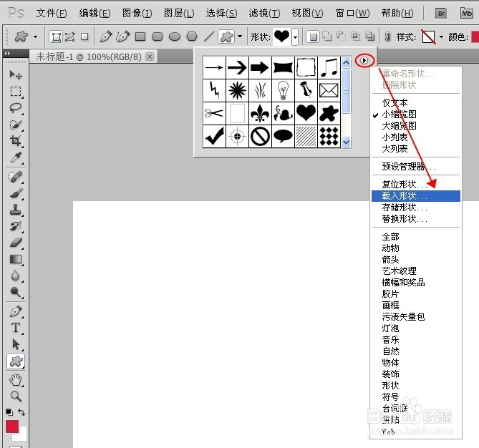This screenshot has height=448, width=479.
Task: Select the Zoom tool
Action: (x=15, y=396)
